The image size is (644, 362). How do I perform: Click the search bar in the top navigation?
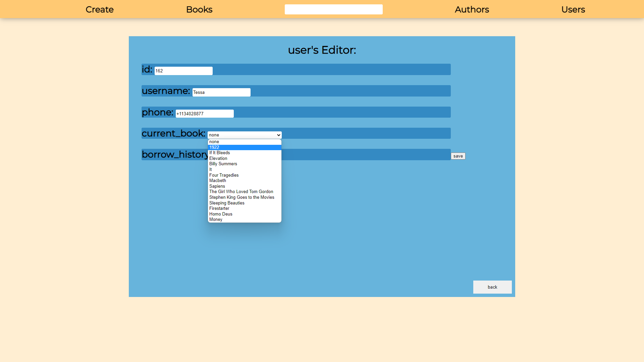(x=333, y=9)
